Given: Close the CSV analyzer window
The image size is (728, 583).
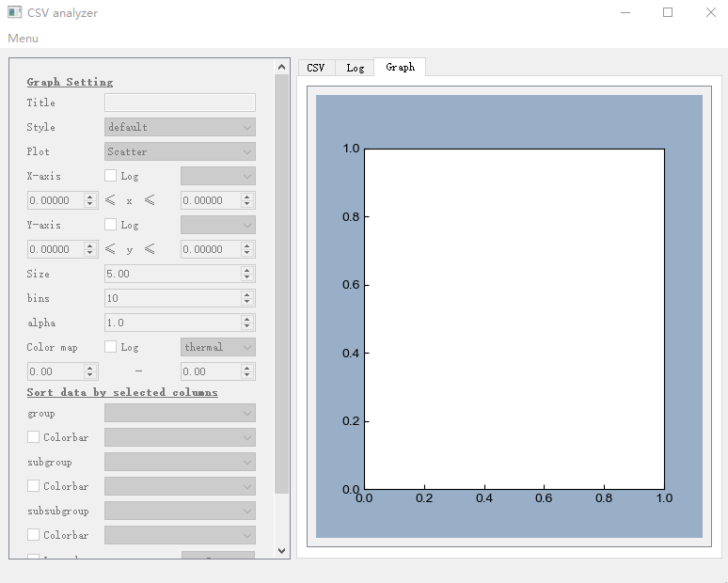Looking at the screenshot, I should point(710,12).
